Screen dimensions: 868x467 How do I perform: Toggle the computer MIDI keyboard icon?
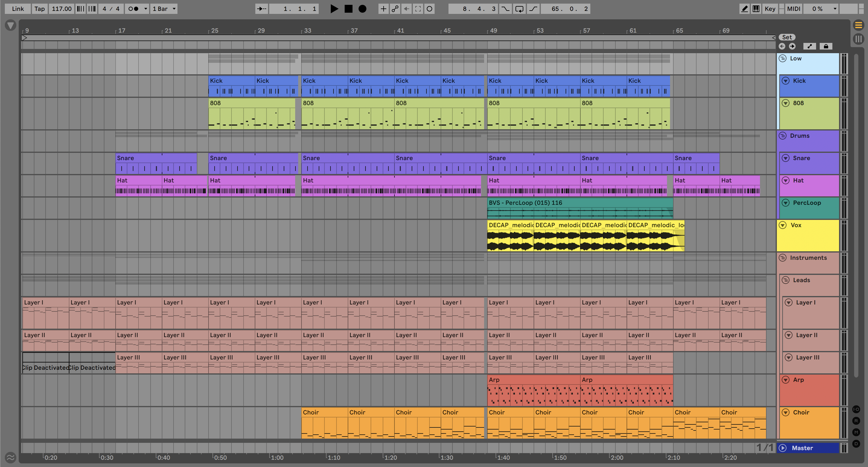point(756,9)
